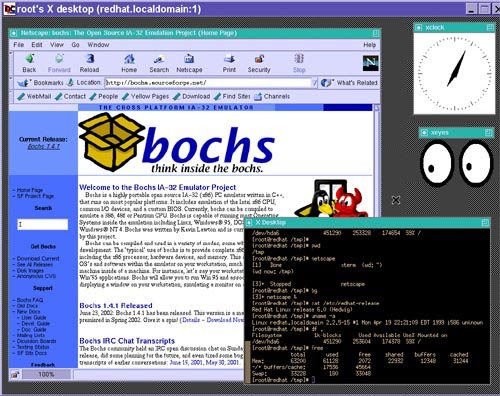
Task: Print the current page
Action: coord(229,63)
